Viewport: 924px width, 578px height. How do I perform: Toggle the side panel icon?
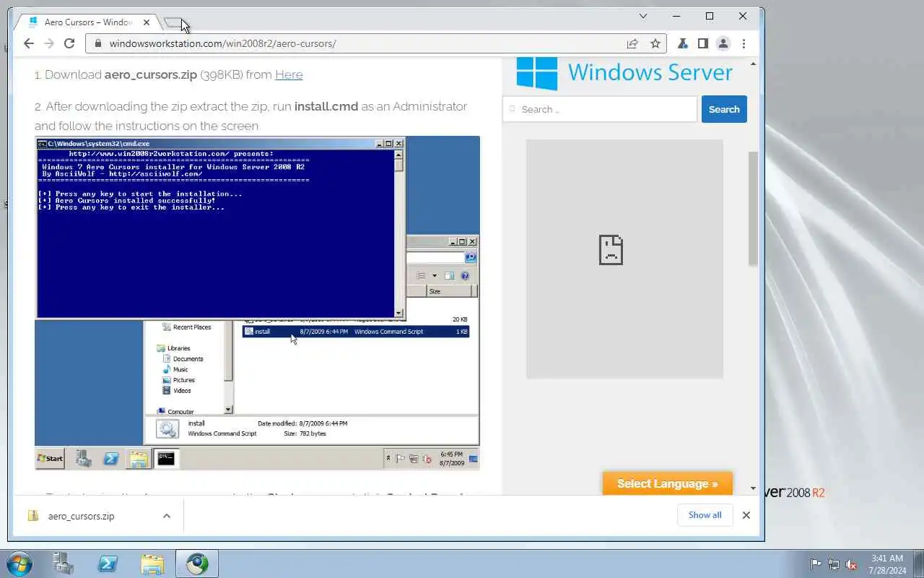coord(702,43)
